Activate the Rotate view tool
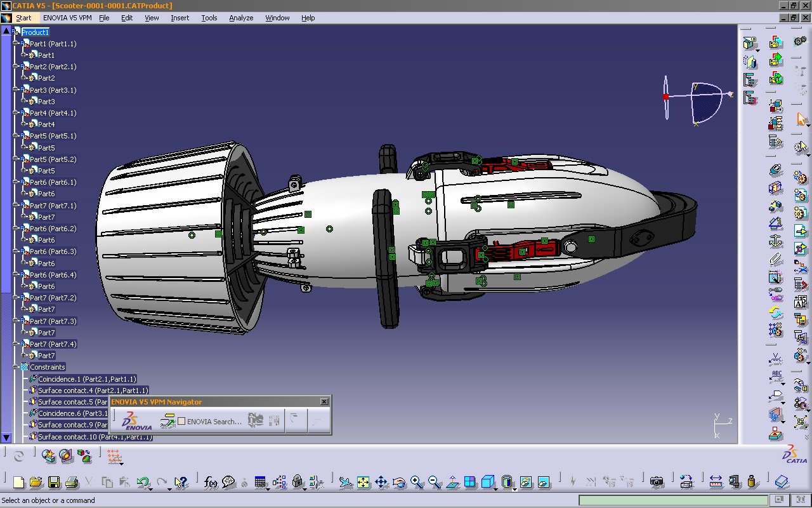Screen dimensions: 812x508 pos(398,481)
